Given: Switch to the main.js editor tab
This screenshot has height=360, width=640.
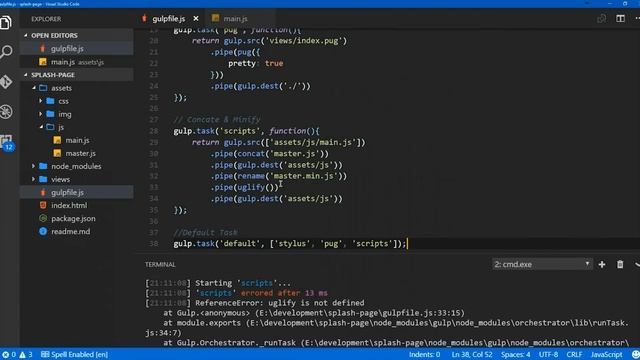Looking at the screenshot, I should pyautogui.click(x=235, y=19).
